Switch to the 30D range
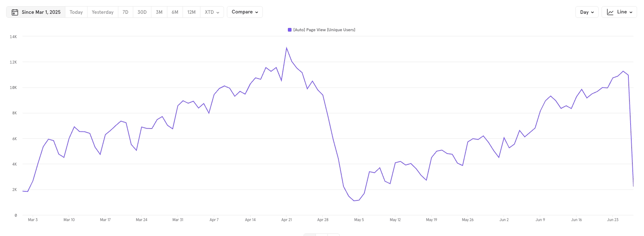 click(x=142, y=12)
